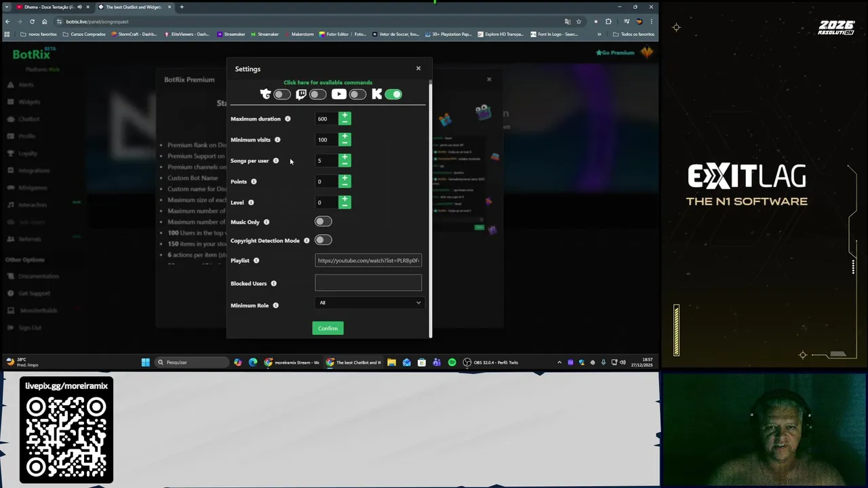The image size is (868, 488).
Task: Click the Blocked Users text box
Action: 368,283
